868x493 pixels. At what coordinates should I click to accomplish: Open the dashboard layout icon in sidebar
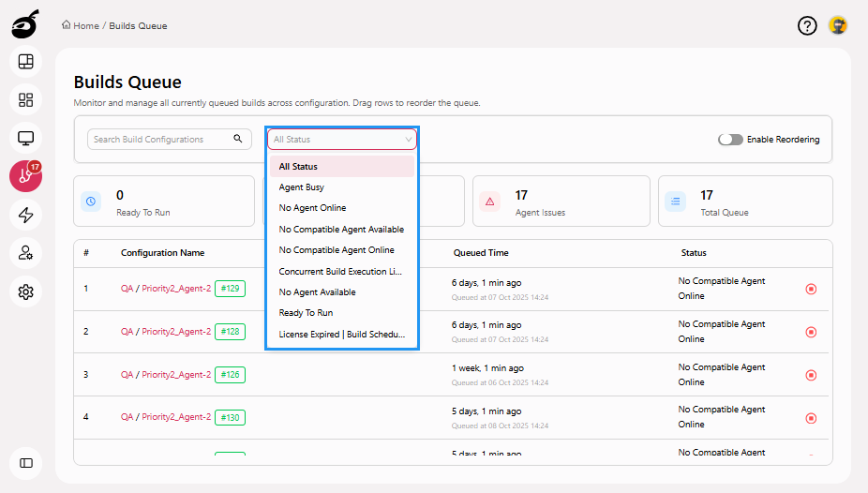[25, 62]
